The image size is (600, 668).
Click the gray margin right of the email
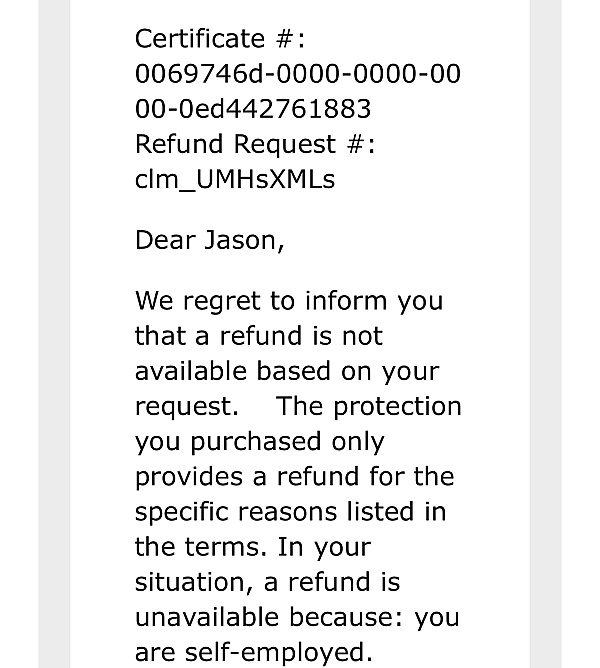click(x=546, y=334)
